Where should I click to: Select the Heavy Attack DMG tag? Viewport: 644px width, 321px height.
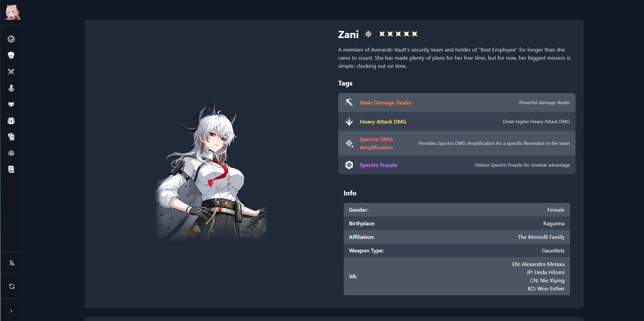[x=457, y=121]
